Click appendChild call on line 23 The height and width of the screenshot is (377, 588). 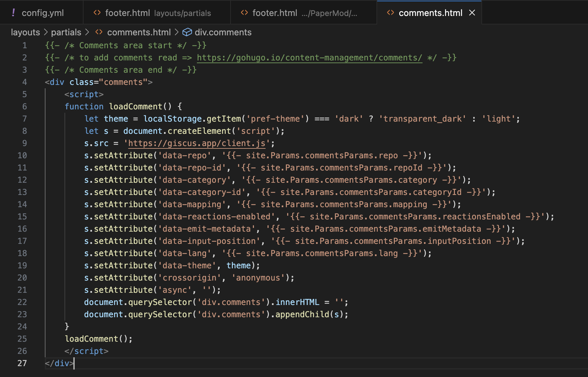(x=302, y=315)
